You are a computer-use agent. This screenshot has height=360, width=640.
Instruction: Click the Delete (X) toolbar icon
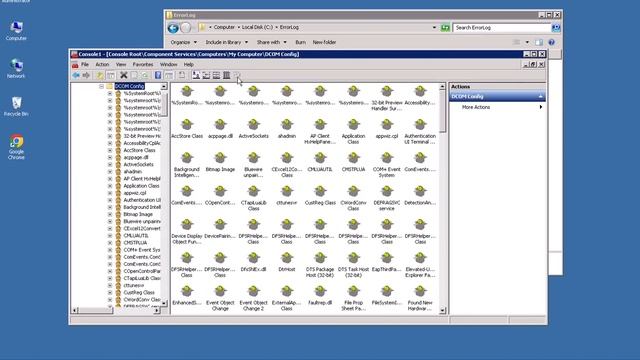[123, 76]
